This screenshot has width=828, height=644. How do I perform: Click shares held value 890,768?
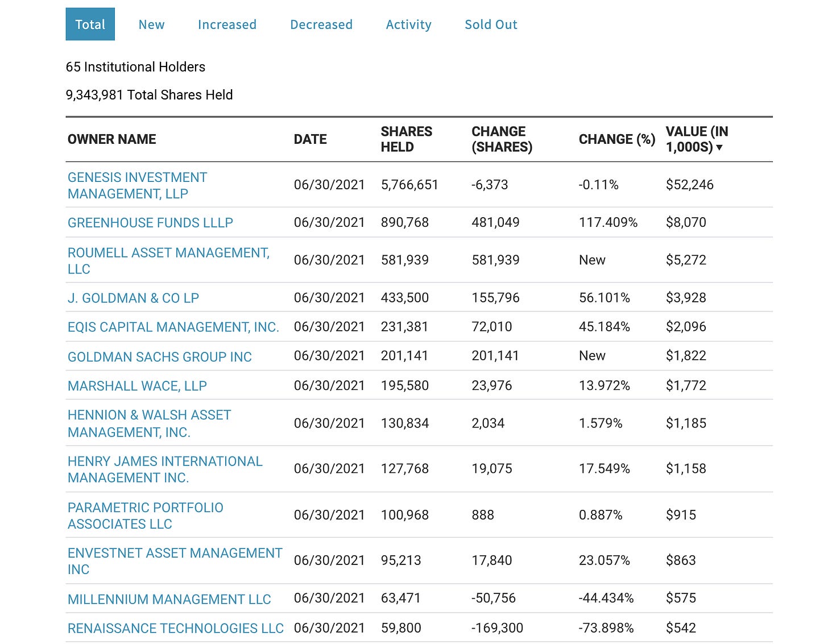pyautogui.click(x=405, y=222)
